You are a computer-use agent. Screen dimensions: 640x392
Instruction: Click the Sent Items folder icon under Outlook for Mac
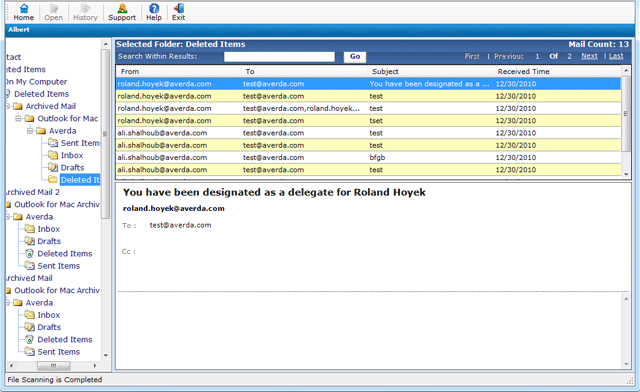[x=53, y=143]
